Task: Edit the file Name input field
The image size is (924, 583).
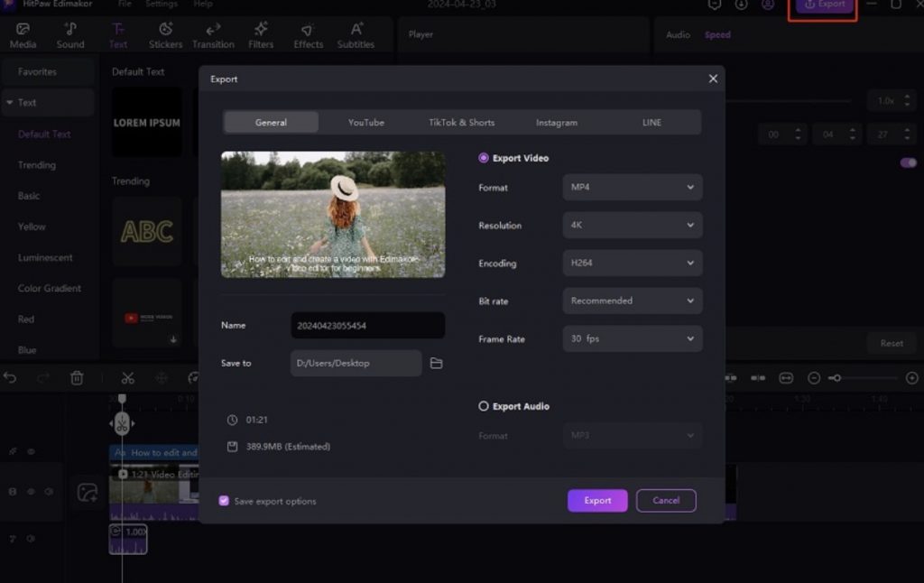Action: (367, 326)
